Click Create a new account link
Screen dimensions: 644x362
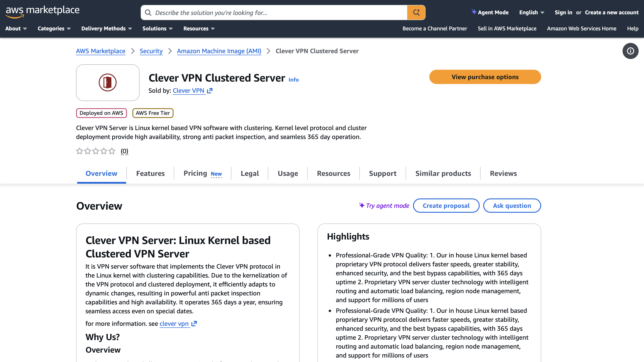pyautogui.click(x=612, y=13)
